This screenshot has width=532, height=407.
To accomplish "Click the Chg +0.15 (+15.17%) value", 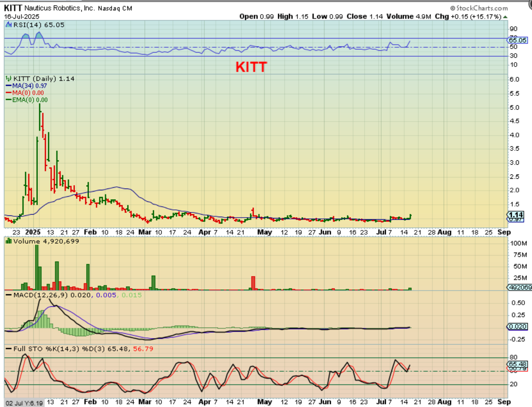I will (468, 16).
